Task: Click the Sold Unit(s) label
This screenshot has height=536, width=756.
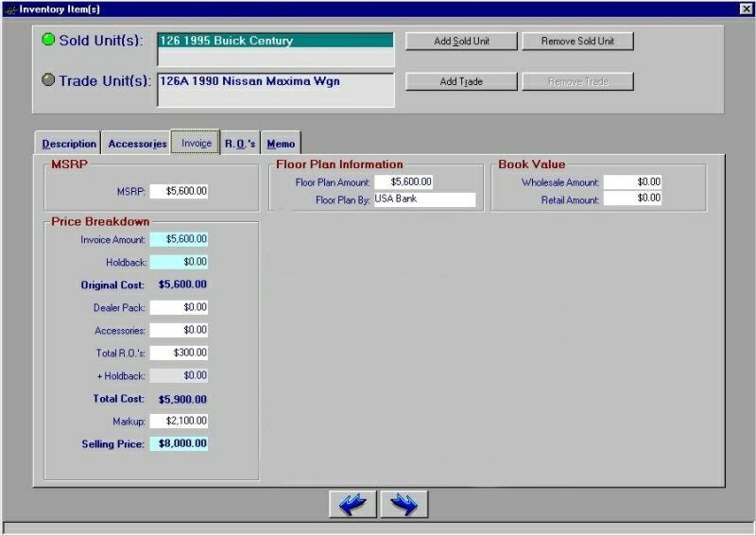Action: (x=101, y=40)
